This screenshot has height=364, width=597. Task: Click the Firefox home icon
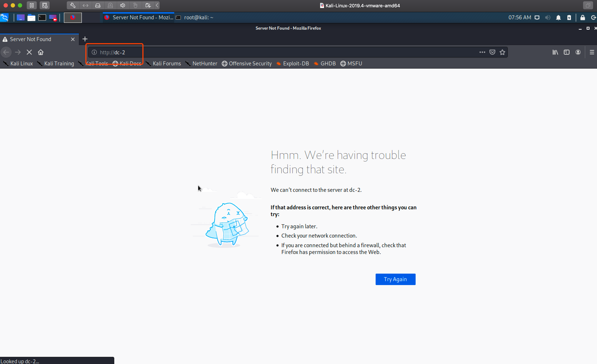click(x=41, y=52)
